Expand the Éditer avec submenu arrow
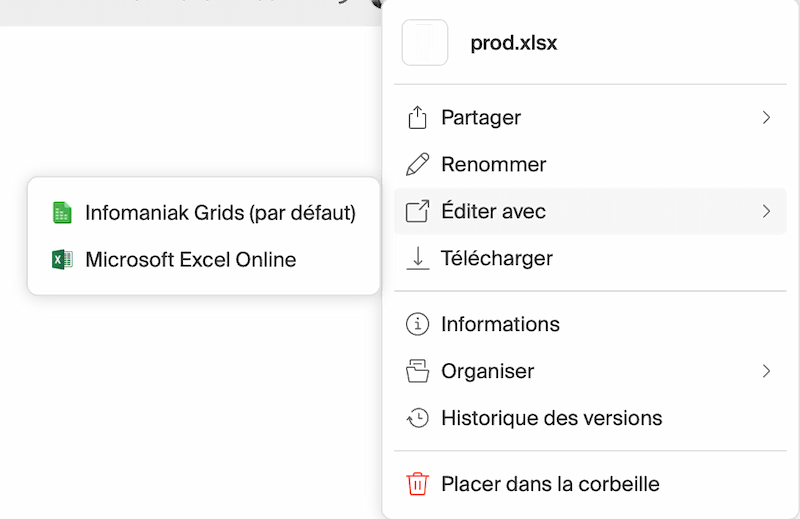This screenshot has height=519, width=800. click(x=766, y=211)
